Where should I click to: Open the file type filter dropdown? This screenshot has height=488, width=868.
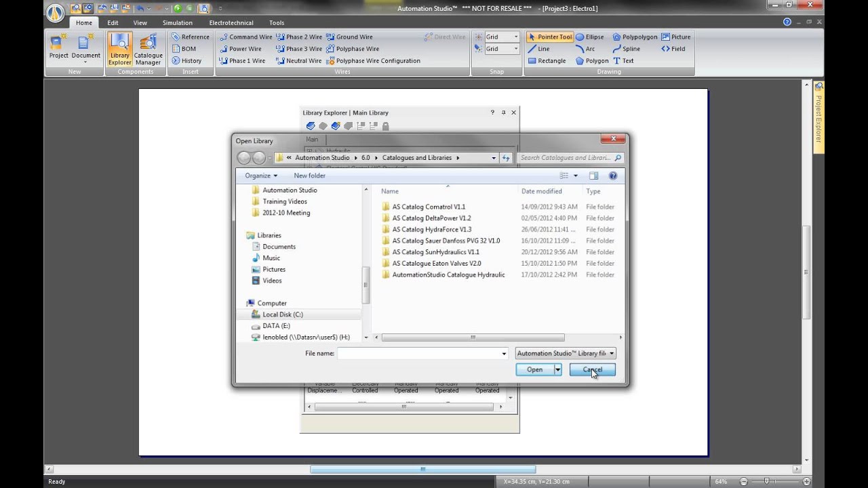click(x=566, y=353)
